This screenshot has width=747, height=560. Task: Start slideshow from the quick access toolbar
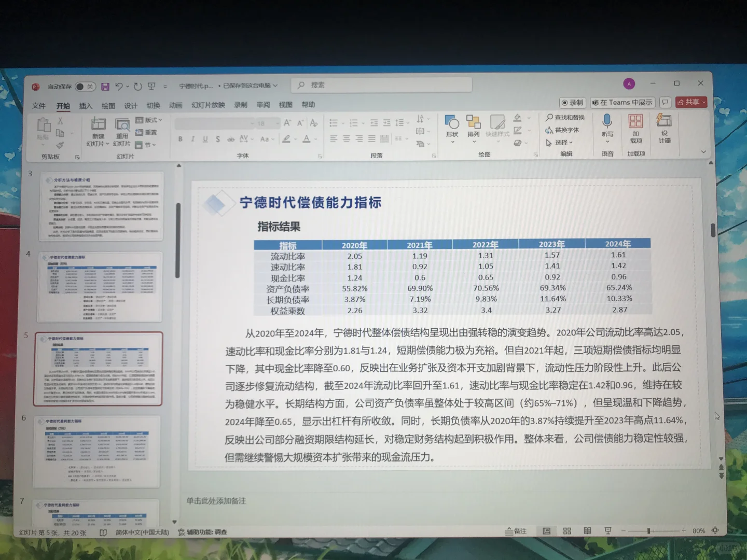(x=151, y=87)
